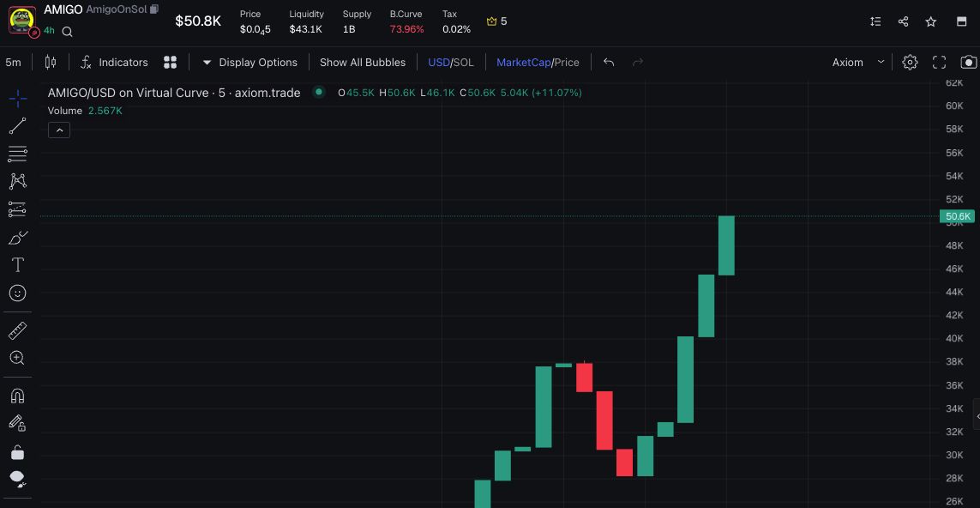
Task: Expand the collapsed right side panel arrow
Action: (977, 416)
